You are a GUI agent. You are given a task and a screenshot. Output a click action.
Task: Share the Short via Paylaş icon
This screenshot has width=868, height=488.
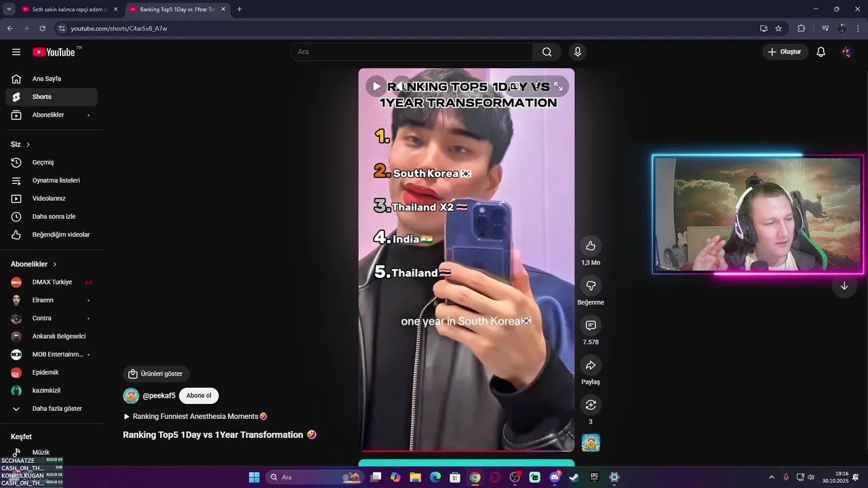(591, 365)
